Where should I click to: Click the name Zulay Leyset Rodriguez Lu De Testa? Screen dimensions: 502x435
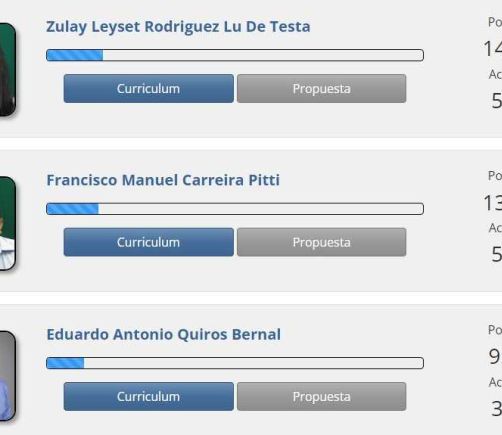[x=178, y=27]
